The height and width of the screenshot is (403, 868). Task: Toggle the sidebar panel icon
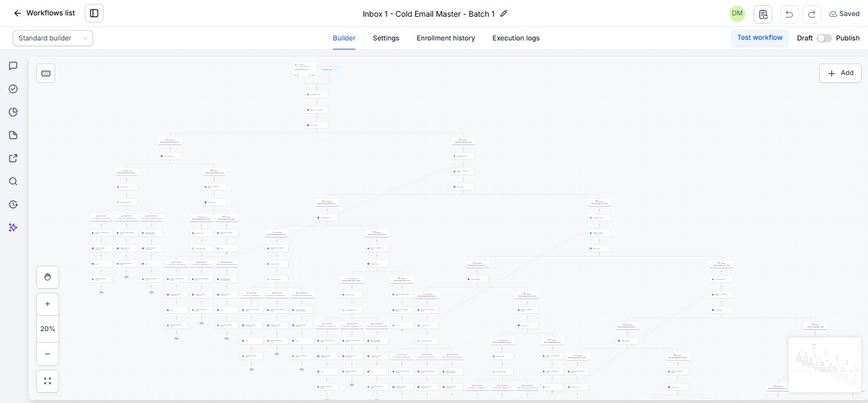click(x=94, y=13)
